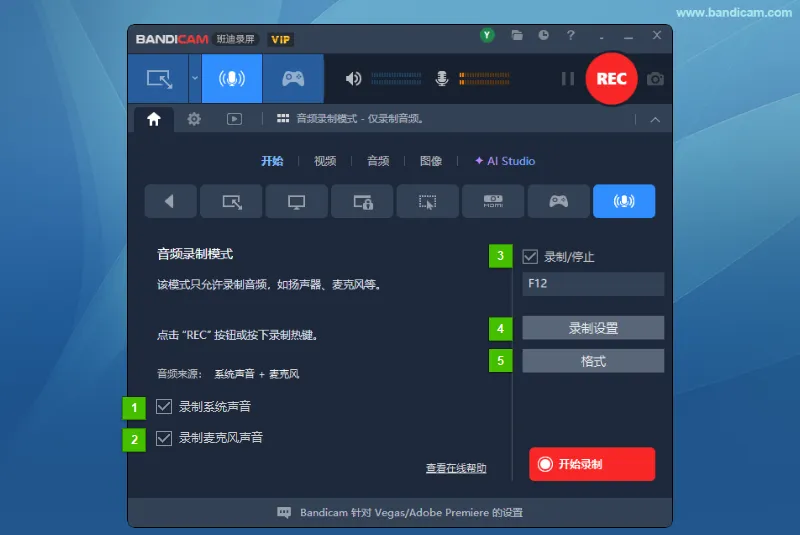Choose HDMI device recording mode tile
Image resolution: width=800 pixels, height=535 pixels.
click(493, 201)
